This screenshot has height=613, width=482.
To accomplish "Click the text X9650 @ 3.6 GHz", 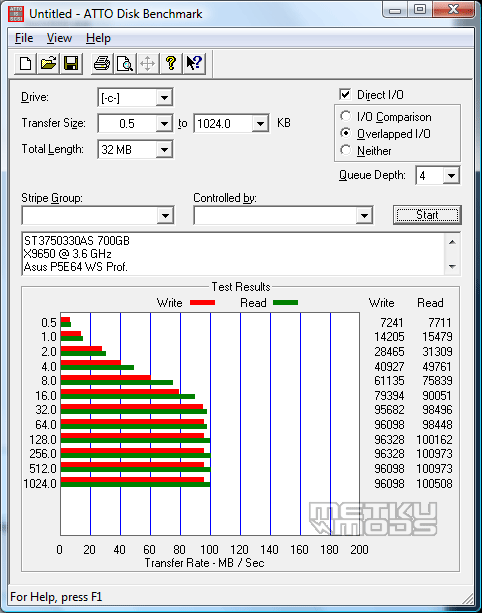I will (x=68, y=254).
